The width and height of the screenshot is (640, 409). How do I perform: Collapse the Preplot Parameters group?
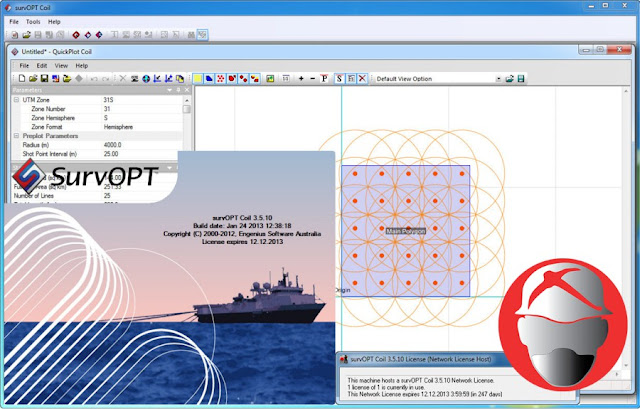(16, 136)
